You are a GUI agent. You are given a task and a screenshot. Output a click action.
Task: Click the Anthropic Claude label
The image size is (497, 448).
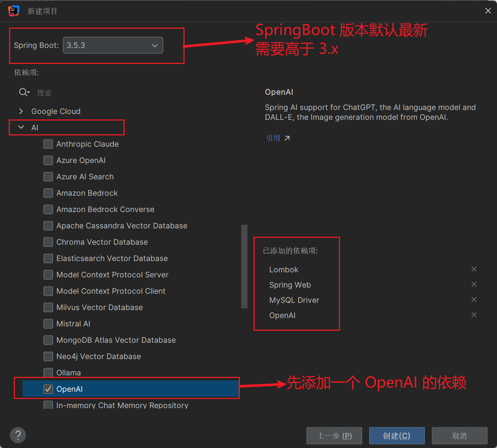pyautogui.click(x=88, y=144)
